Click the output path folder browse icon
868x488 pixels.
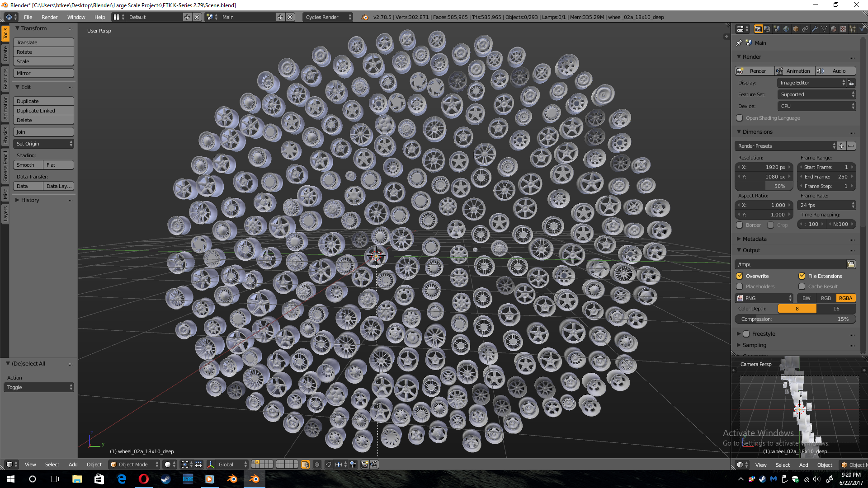pyautogui.click(x=850, y=264)
